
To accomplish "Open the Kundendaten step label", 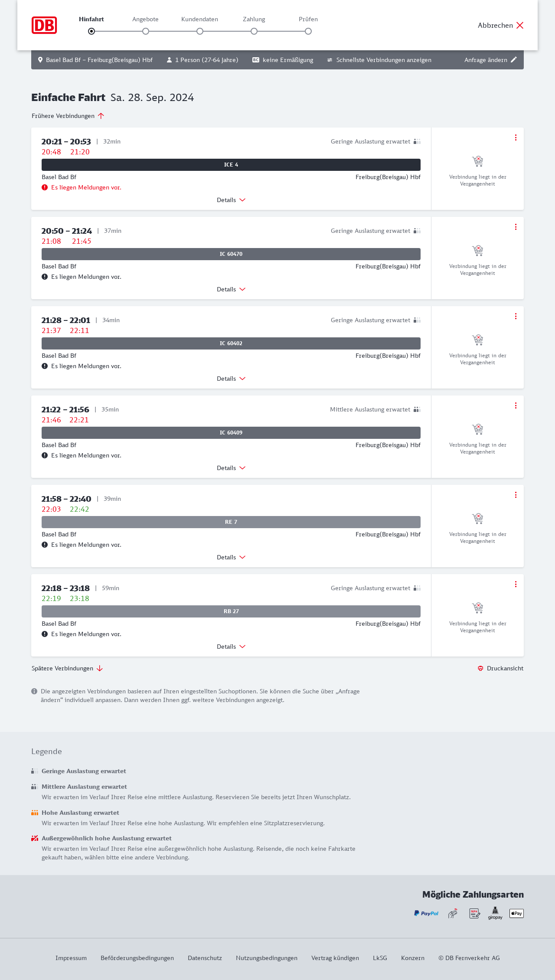I will coord(199,19).
